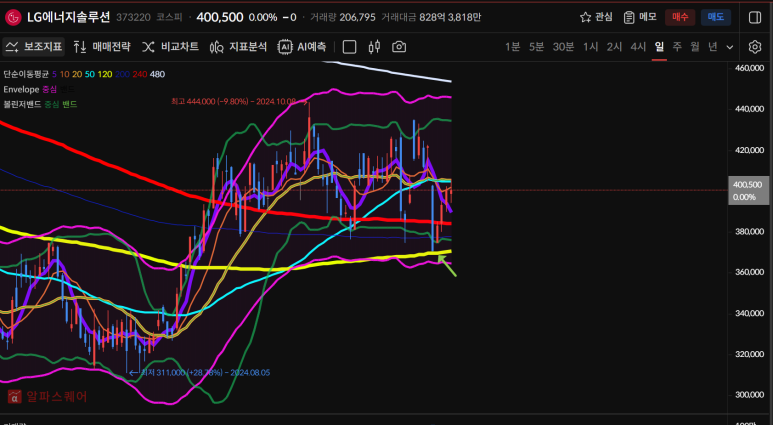The image size is (773, 425).
Task: Click the square layout icon in the toolbar
Action: tap(349, 47)
